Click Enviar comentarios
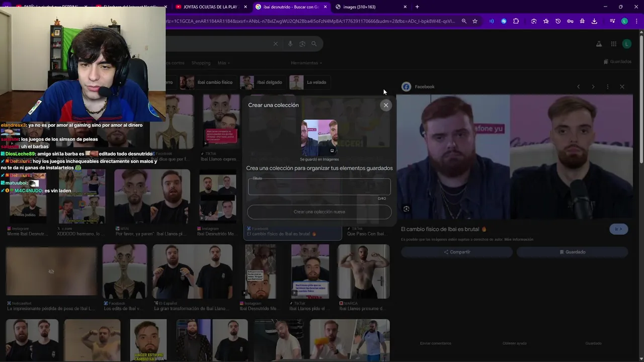The height and width of the screenshot is (362, 644). (x=436, y=343)
